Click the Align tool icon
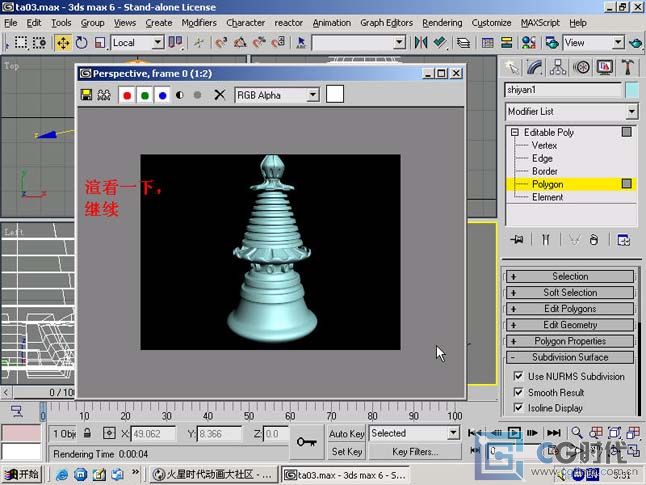The width and height of the screenshot is (646, 485). 440,43
